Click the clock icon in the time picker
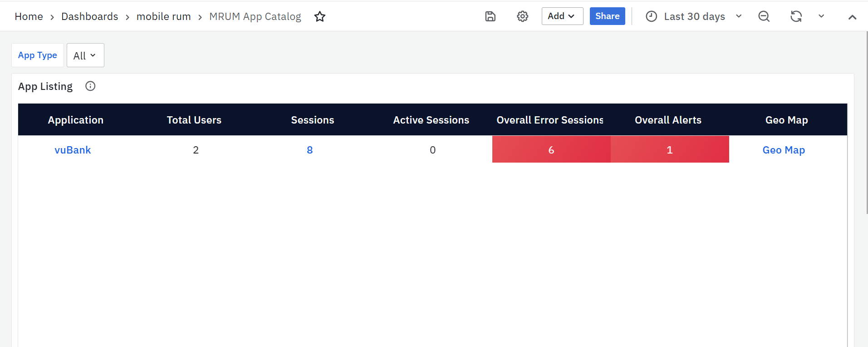Viewport: 868px width, 347px height. pyautogui.click(x=651, y=16)
